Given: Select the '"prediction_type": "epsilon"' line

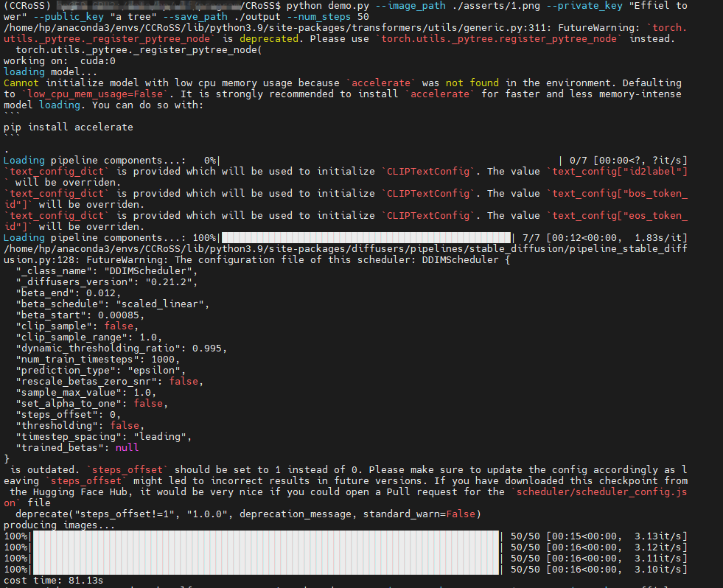Looking at the screenshot, I should coord(100,371).
